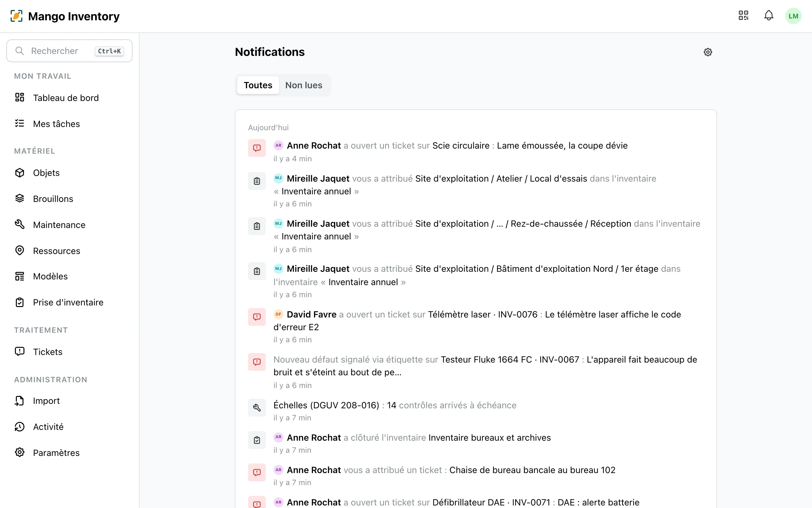Click the Import file icon
812x508 pixels.
(x=20, y=400)
